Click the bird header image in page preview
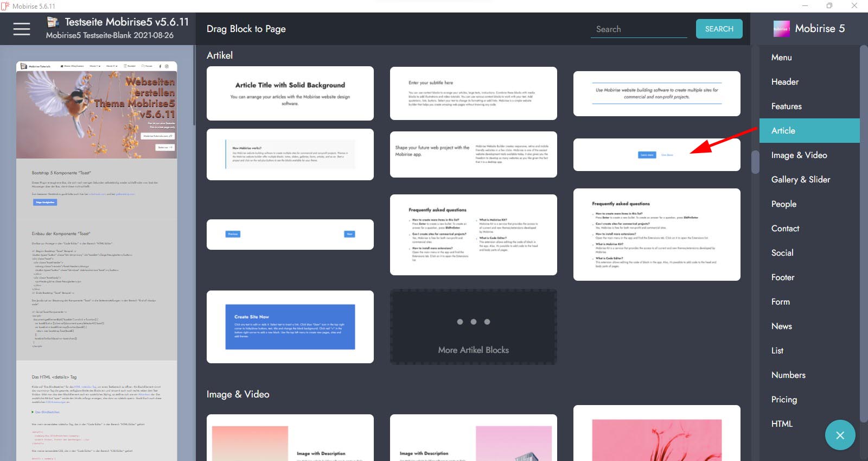868x461 pixels. pyautogui.click(x=97, y=115)
